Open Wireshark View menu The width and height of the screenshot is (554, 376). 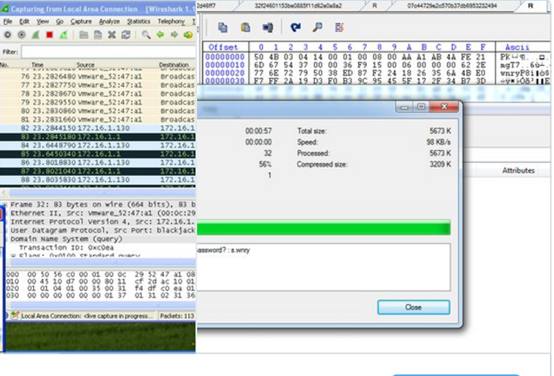[x=43, y=22]
